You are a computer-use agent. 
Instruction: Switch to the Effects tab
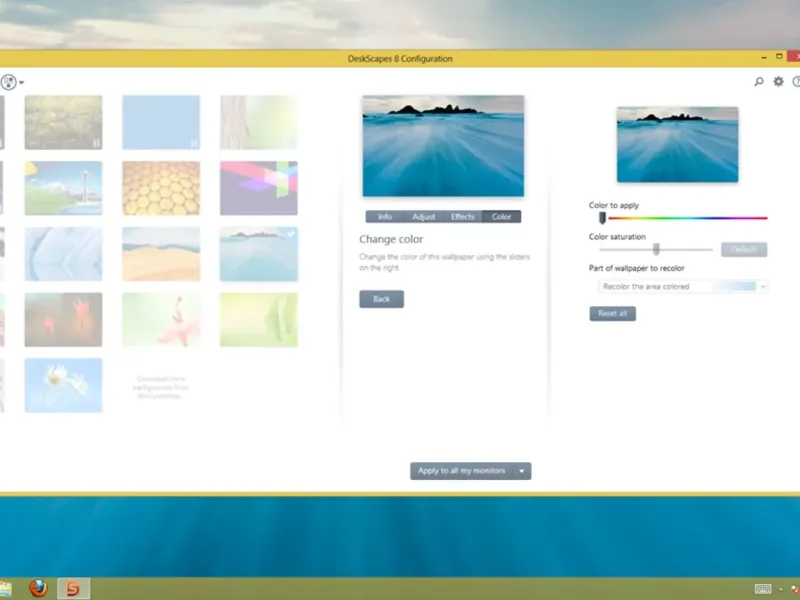coord(462,217)
